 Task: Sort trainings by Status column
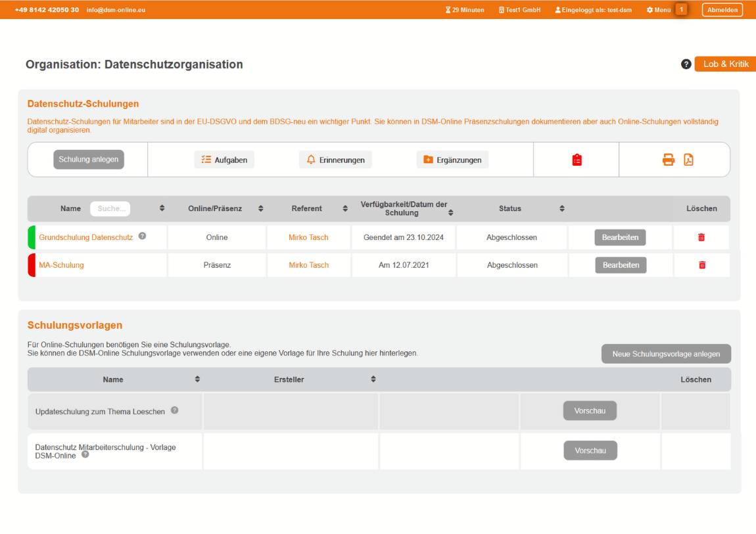pyautogui.click(x=561, y=208)
